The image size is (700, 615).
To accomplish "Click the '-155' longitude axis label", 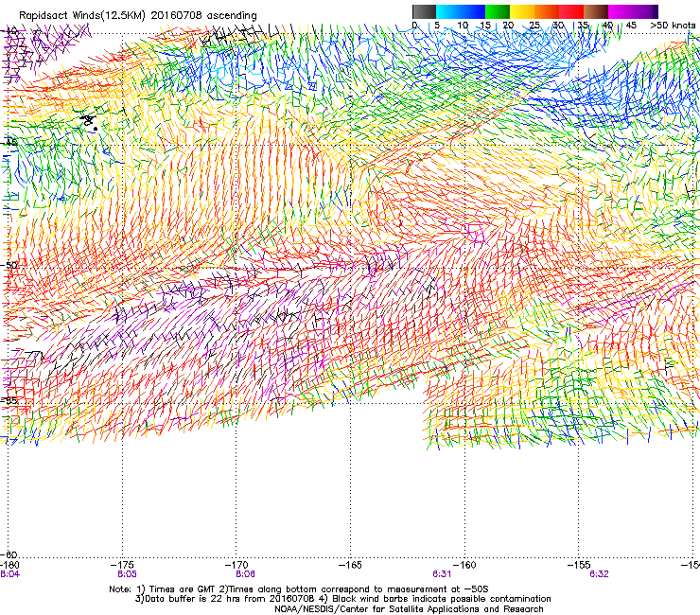I will click(579, 566).
